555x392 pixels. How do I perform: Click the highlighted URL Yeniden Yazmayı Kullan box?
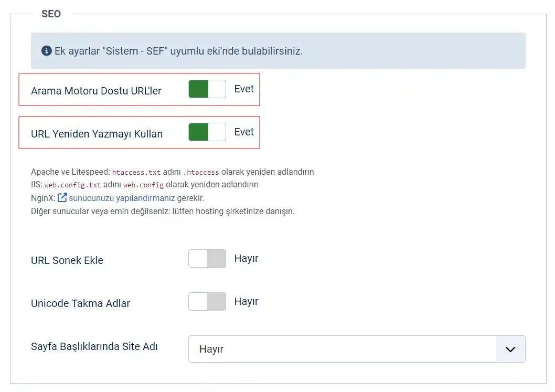tap(139, 132)
